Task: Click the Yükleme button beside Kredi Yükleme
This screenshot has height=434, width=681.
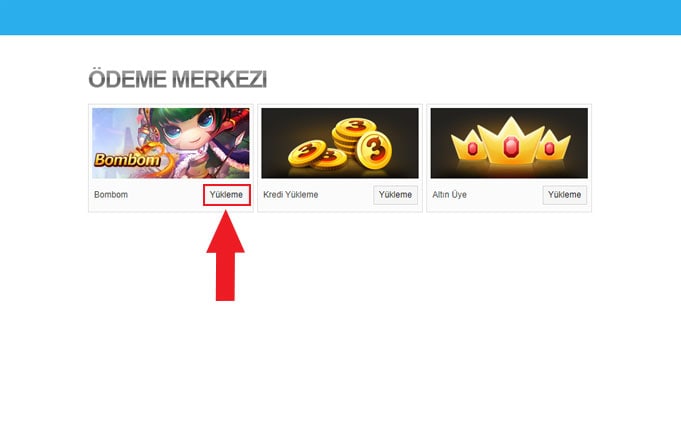Action: 395,195
